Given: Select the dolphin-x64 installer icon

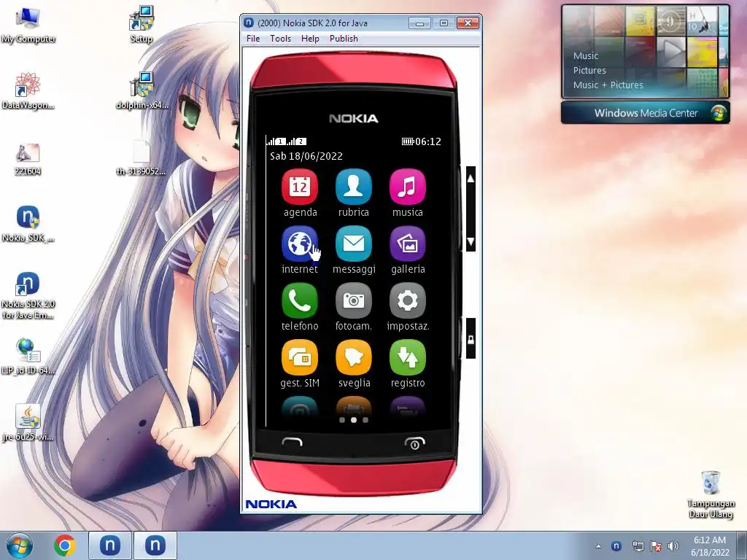Looking at the screenshot, I should 142,91.
